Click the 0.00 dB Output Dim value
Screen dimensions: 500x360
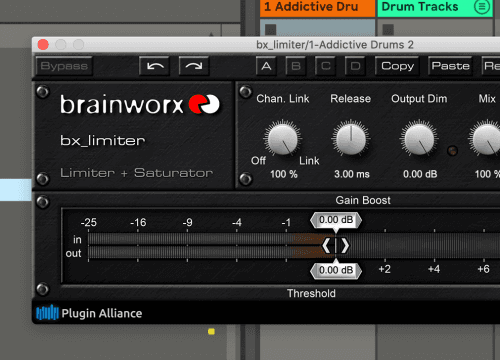(x=420, y=174)
